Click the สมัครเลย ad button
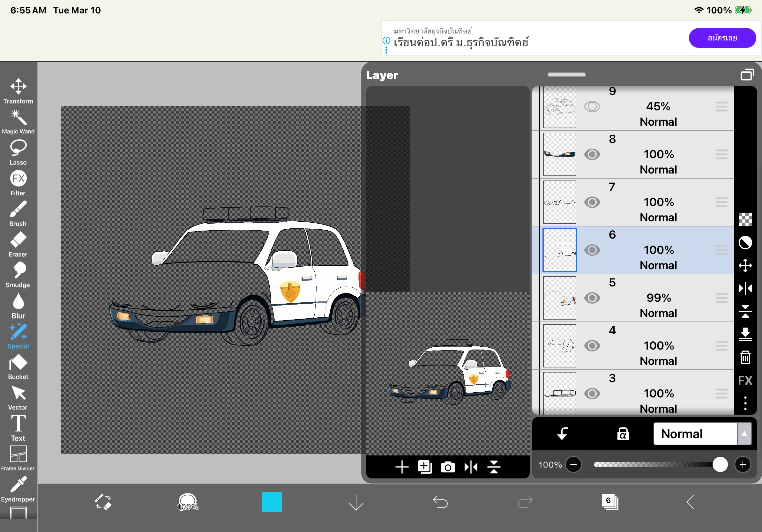The height and width of the screenshot is (532, 762). point(722,38)
